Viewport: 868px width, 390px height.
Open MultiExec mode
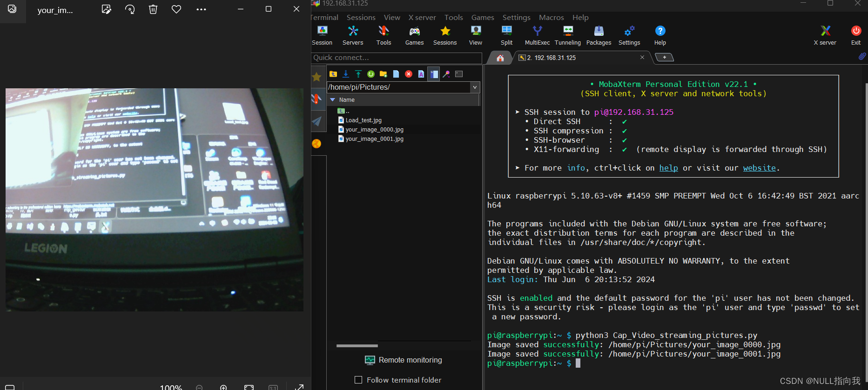click(537, 36)
